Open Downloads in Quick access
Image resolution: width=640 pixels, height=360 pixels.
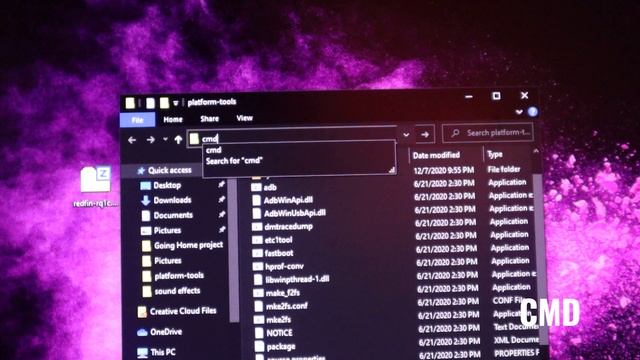pyautogui.click(x=172, y=200)
